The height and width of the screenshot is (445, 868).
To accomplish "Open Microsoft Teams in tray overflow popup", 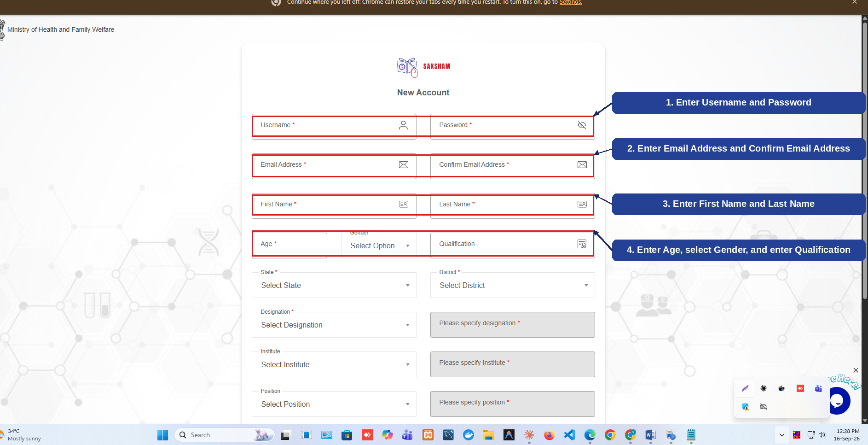I will point(818,388).
